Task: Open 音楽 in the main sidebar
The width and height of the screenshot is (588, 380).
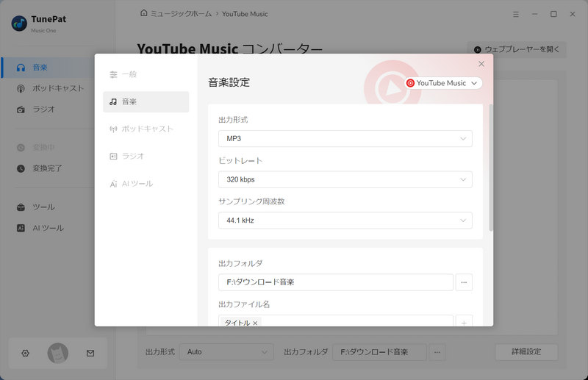Action: pyautogui.click(x=48, y=68)
